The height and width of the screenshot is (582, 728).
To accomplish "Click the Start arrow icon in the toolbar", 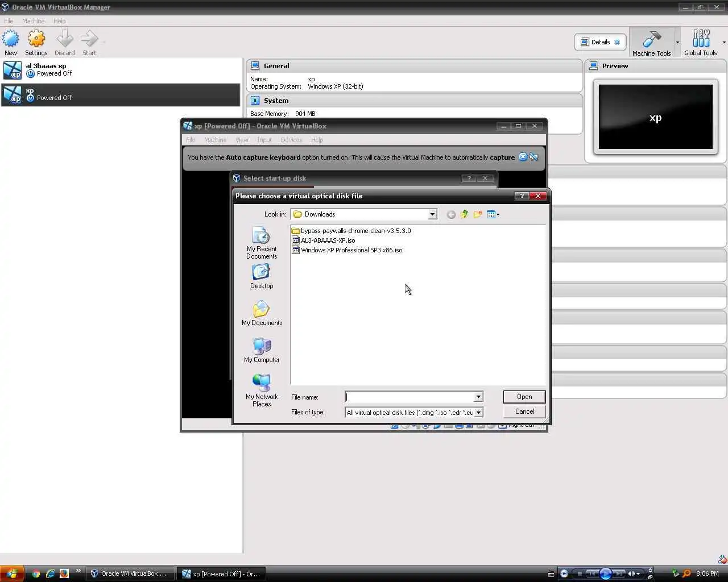I will tap(89, 39).
